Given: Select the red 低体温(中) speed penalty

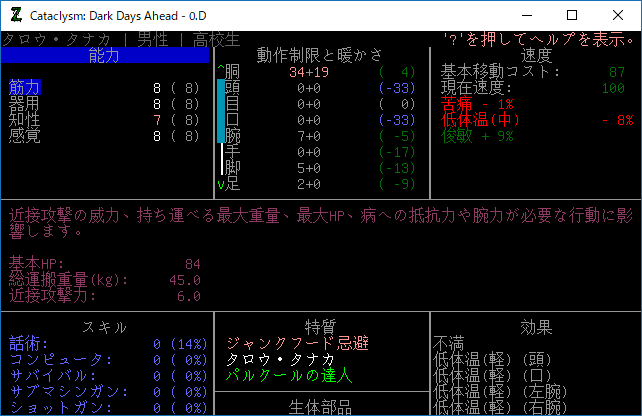Looking at the screenshot, I should (x=480, y=120).
